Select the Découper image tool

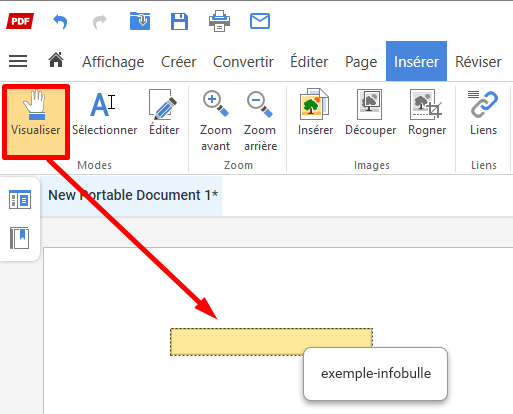click(x=370, y=113)
